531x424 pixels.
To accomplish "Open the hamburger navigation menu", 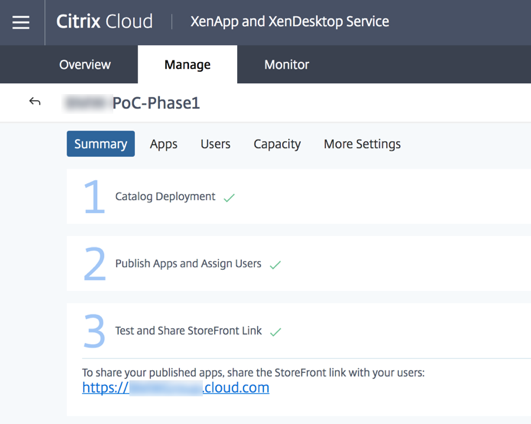I will [21, 22].
